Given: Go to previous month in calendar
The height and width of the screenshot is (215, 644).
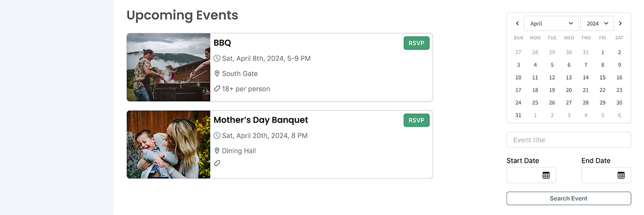Looking at the screenshot, I should pos(517,24).
